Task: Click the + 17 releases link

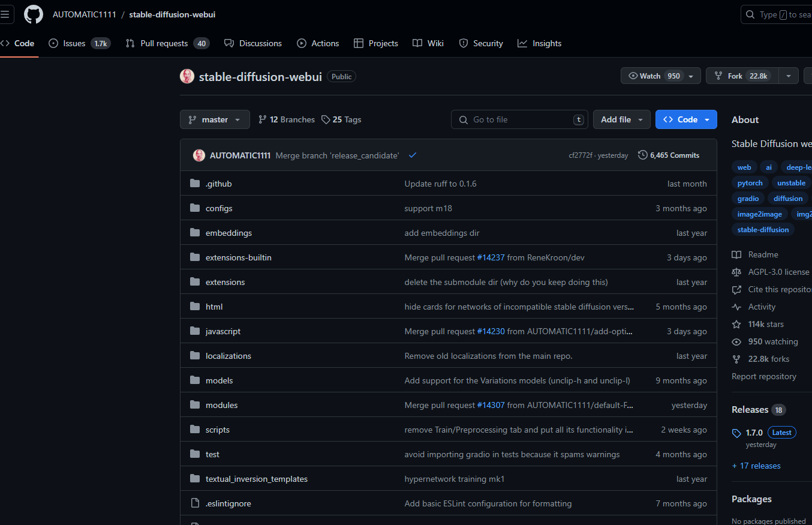Action: pos(756,466)
